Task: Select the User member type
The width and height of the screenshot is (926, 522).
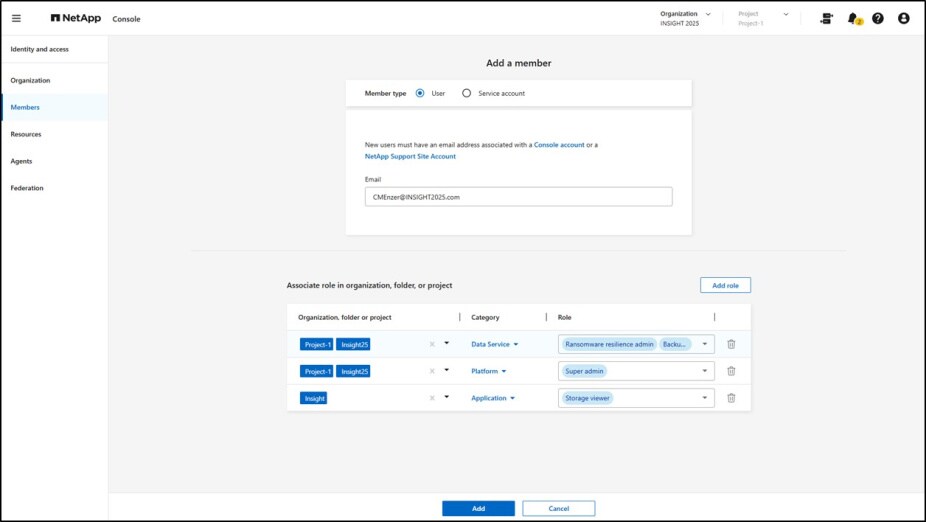Action: (x=420, y=93)
